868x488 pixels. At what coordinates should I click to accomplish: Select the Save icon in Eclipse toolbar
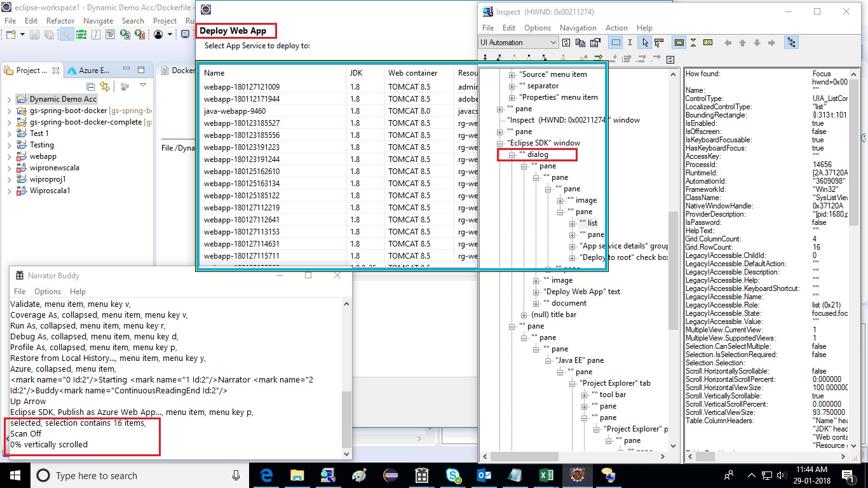click(35, 35)
